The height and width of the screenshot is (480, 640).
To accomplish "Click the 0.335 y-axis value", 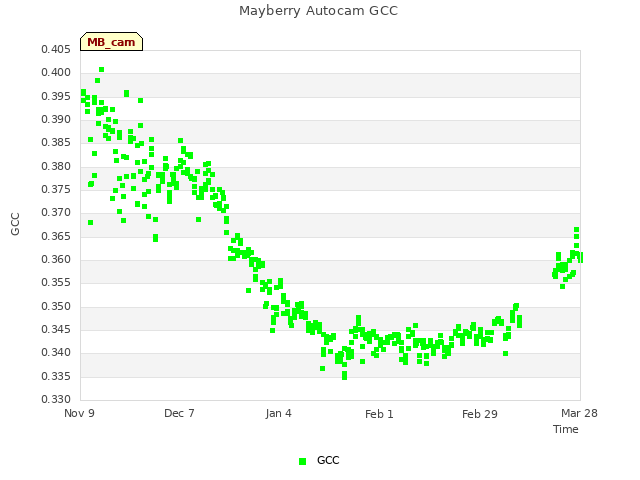I will coord(56,376).
